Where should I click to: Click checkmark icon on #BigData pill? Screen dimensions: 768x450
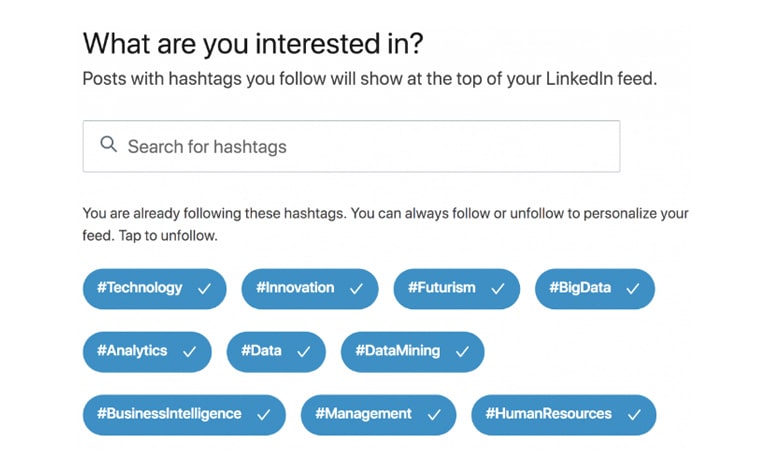point(632,289)
